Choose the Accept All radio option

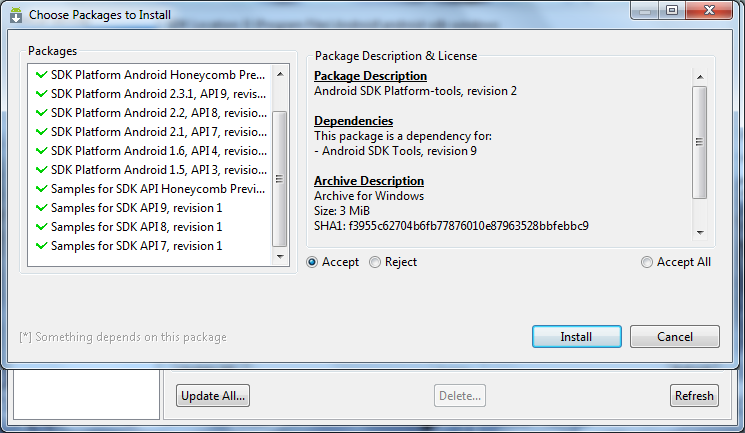coord(647,262)
